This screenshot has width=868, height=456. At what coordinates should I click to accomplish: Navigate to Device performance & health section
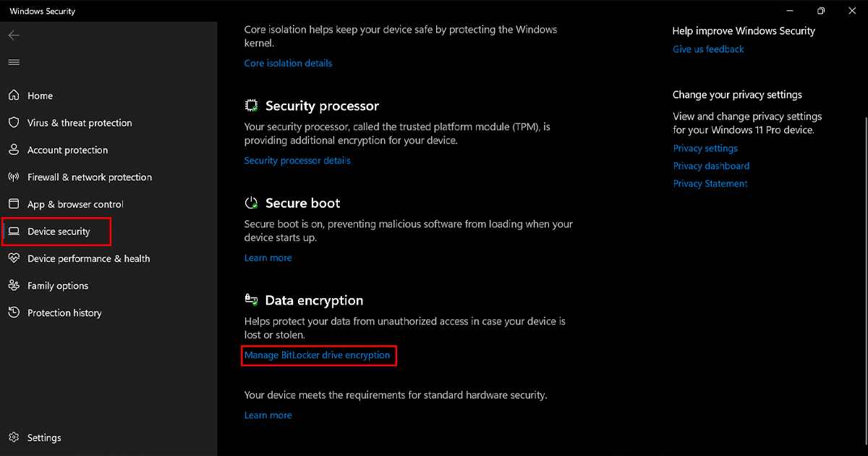pyautogui.click(x=88, y=258)
